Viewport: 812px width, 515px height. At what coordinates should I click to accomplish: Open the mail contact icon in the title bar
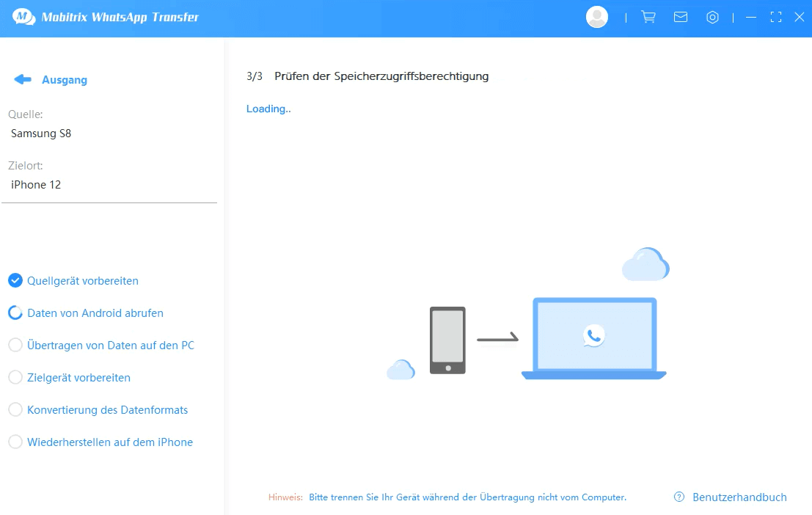680,16
